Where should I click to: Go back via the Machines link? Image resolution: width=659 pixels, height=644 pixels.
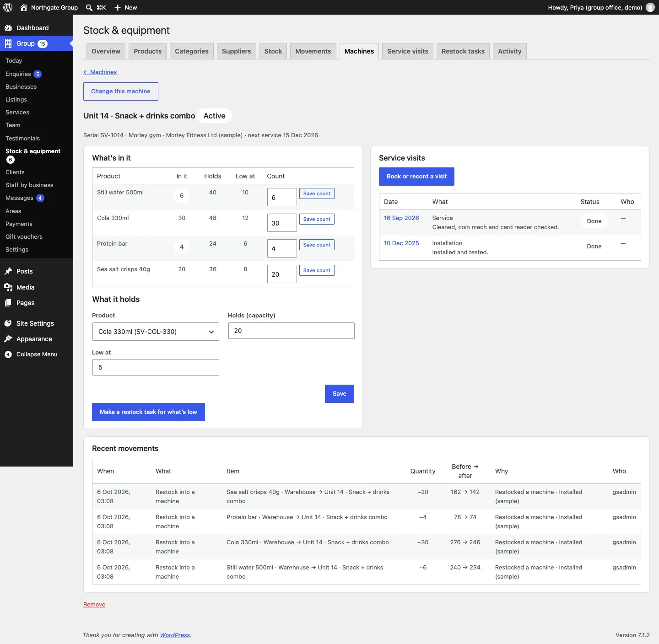click(x=100, y=72)
